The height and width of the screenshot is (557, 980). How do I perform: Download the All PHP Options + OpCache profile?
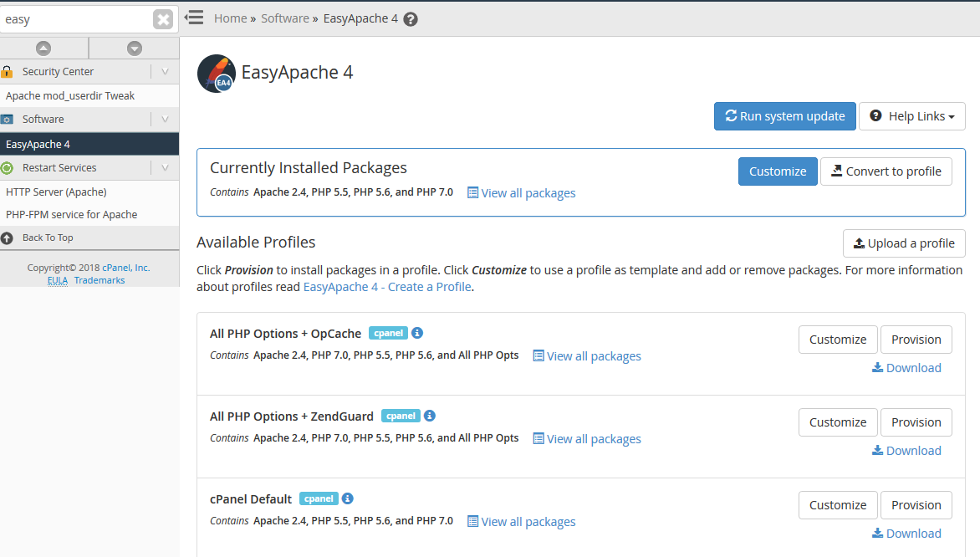[906, 368]
